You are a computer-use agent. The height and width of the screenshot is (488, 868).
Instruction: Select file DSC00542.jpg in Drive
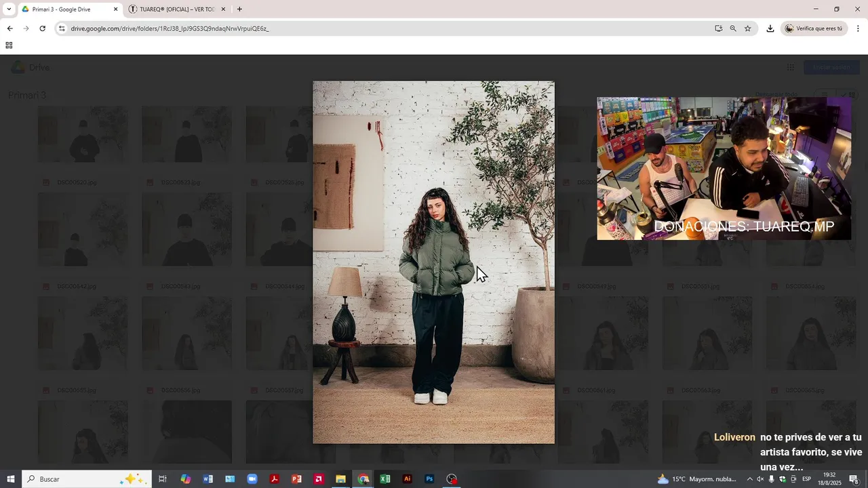76,287
